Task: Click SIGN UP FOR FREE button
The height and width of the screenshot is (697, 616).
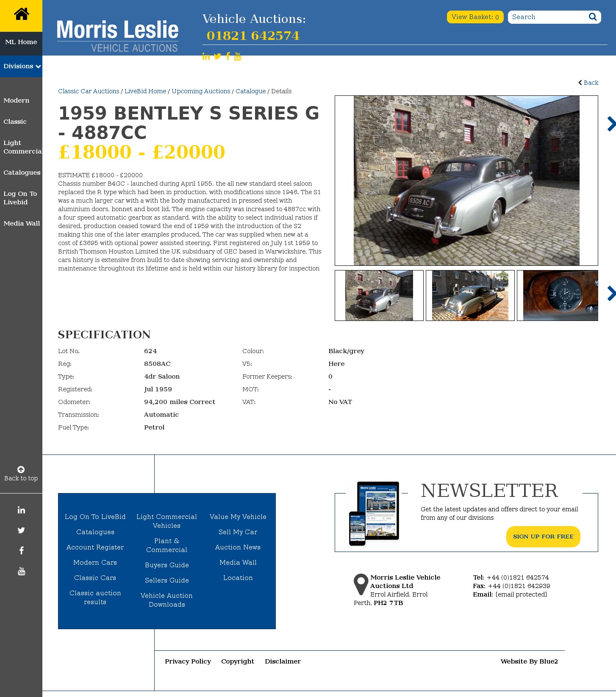Action: pyautogui.click(x=543, y=537)
